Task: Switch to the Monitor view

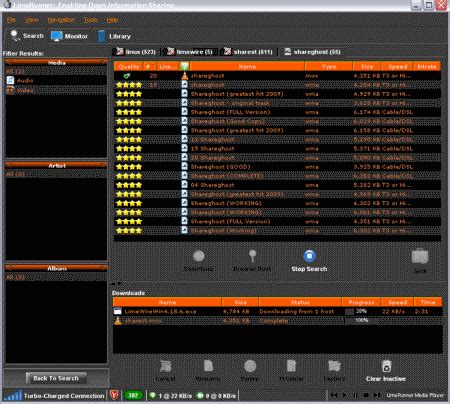Action: [x=69, y=36]
